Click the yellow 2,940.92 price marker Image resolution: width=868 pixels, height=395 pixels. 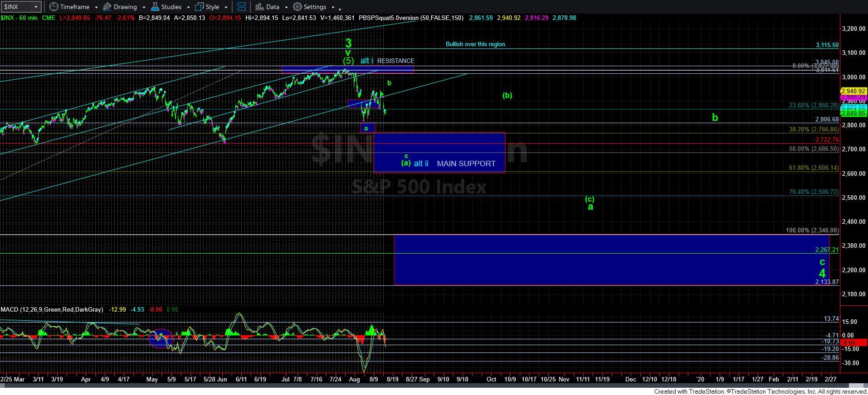853,91
